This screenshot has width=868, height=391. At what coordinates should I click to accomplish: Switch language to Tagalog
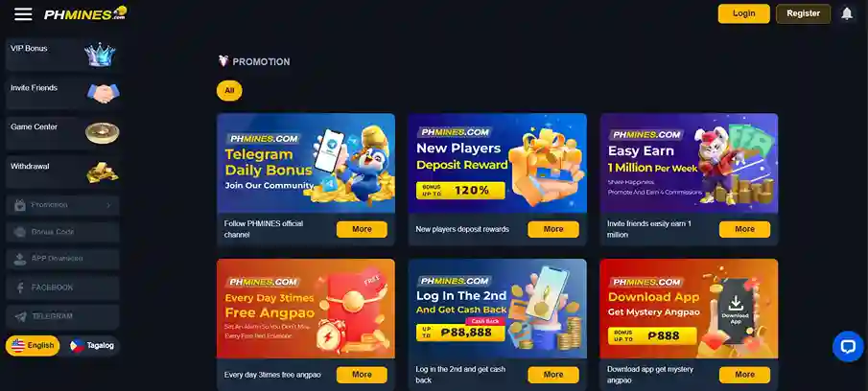[x=92, y=346]
